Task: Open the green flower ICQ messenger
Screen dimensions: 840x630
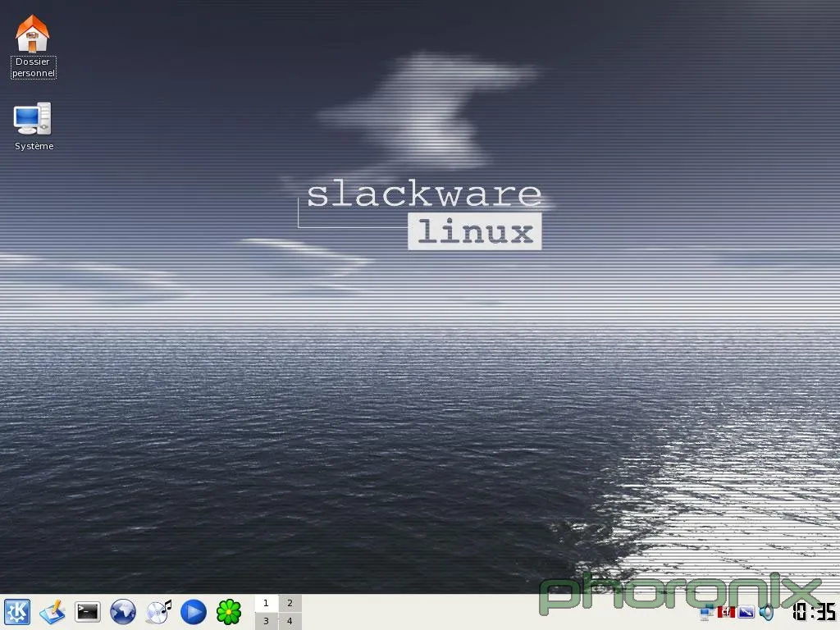Action: [229, 612]
